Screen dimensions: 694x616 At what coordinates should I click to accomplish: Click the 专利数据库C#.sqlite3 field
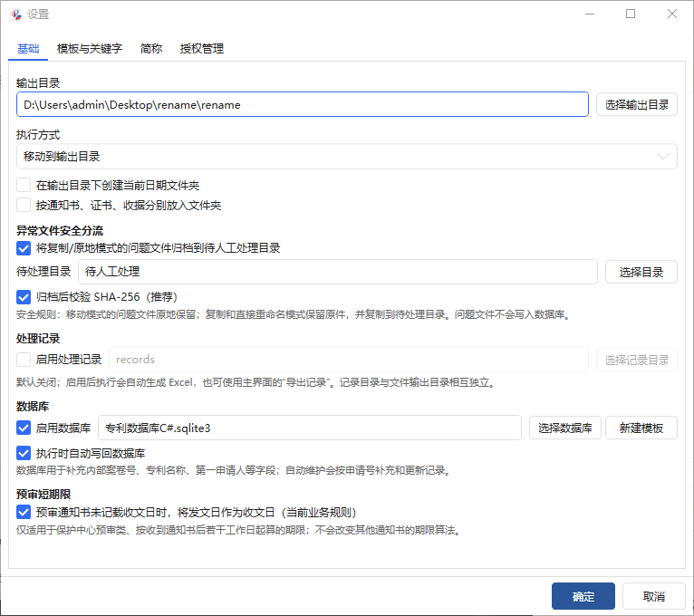(310, 428)
